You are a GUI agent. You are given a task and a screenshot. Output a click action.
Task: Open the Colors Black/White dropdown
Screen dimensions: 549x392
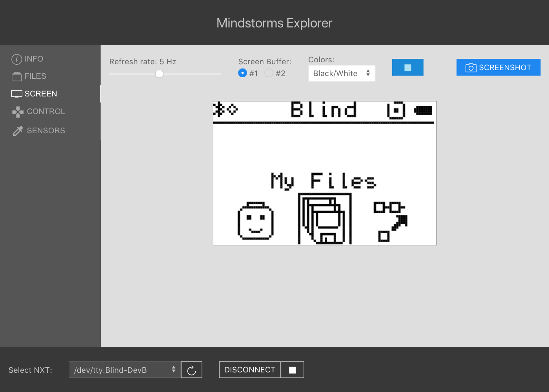342,73
